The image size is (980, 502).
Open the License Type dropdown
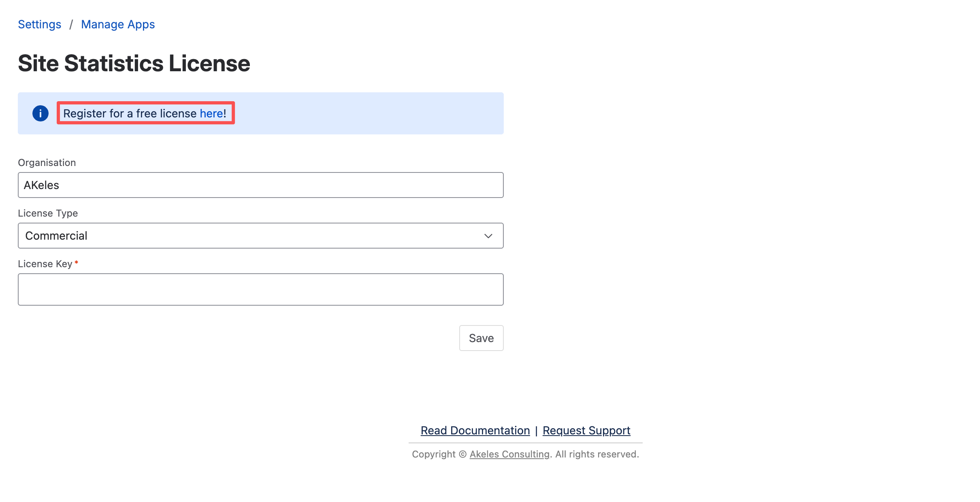[260, 236]
